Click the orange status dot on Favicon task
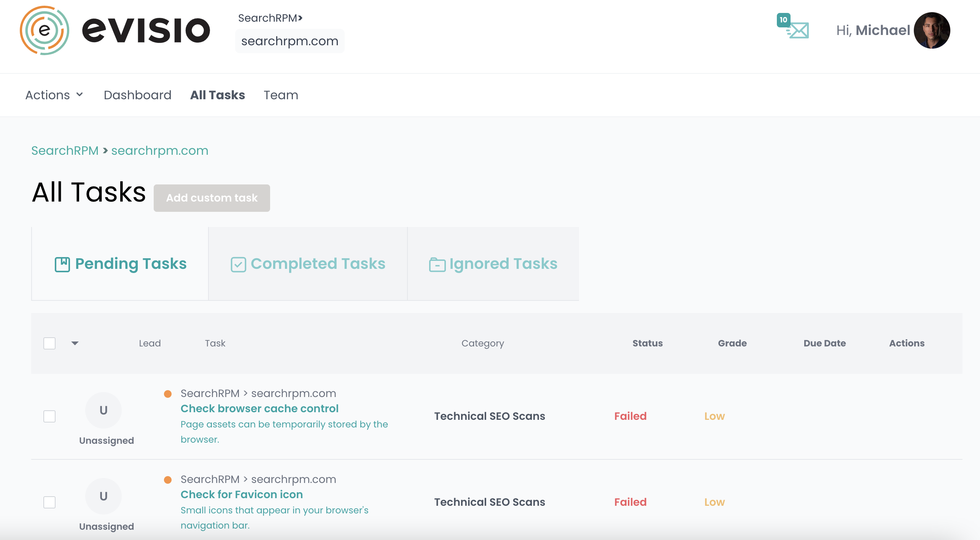 click(x=168, y=480)
